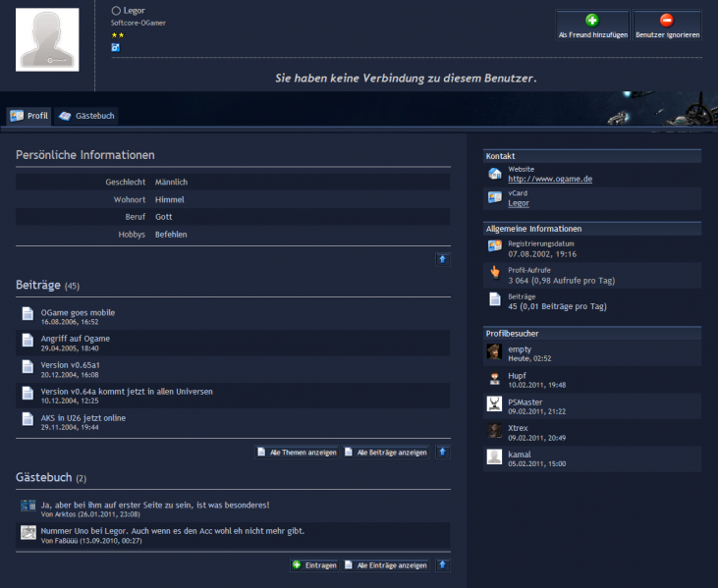Jump to top using arrow beside 'Alle Einträge anzeigen'
This screenshot has width=718, height=588.
442,565
